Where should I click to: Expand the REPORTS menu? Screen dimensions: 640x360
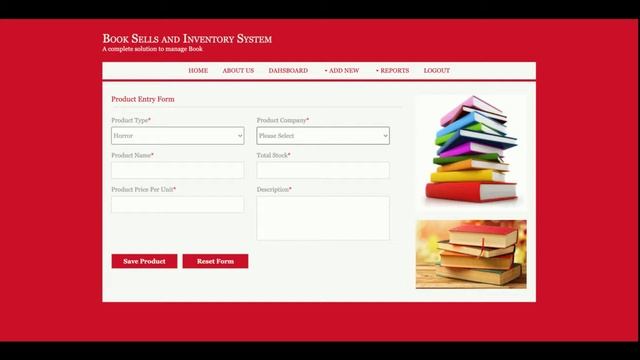393,71
